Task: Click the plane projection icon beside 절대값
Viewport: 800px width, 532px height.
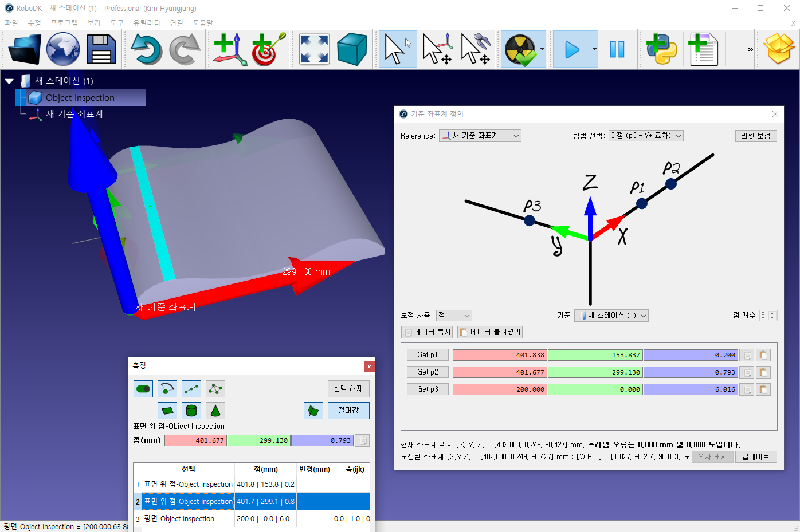Action: [313, 411]
